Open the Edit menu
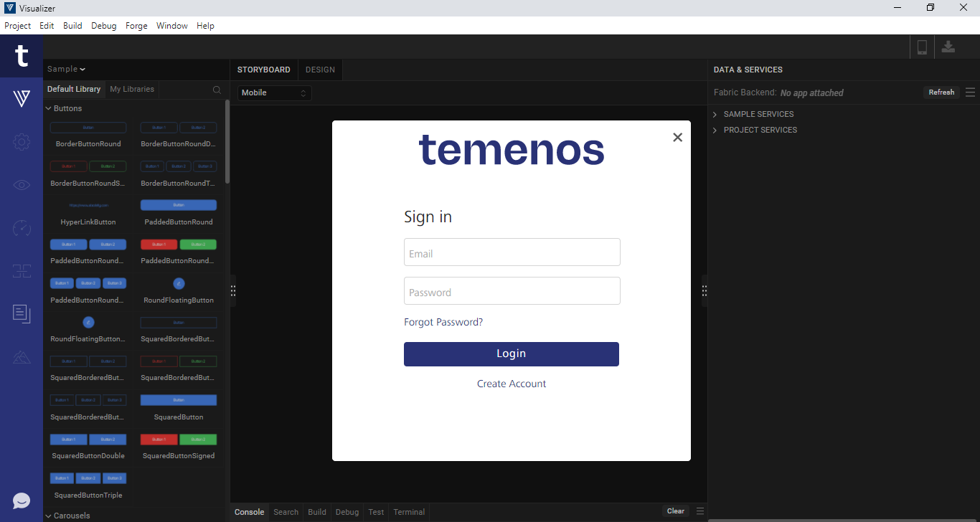Viewport: 980px width, 522px height. coord(47,26)
